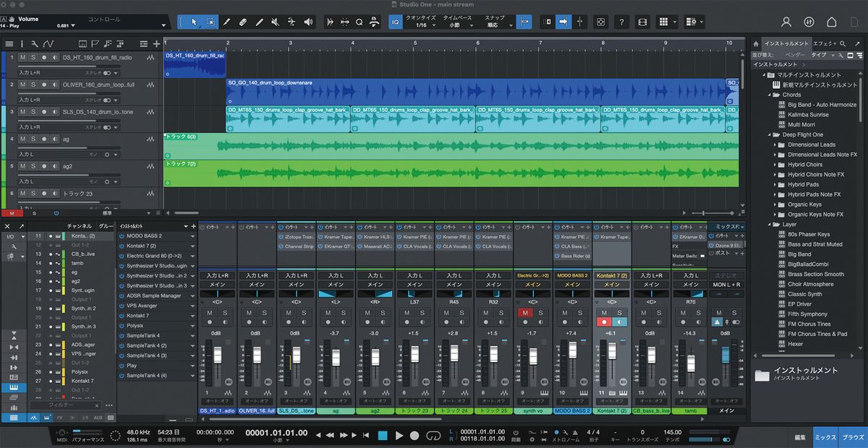Click the ブラウズ button at bottom right
Viewport: 868px width, 448px height.
click(853, 437)
